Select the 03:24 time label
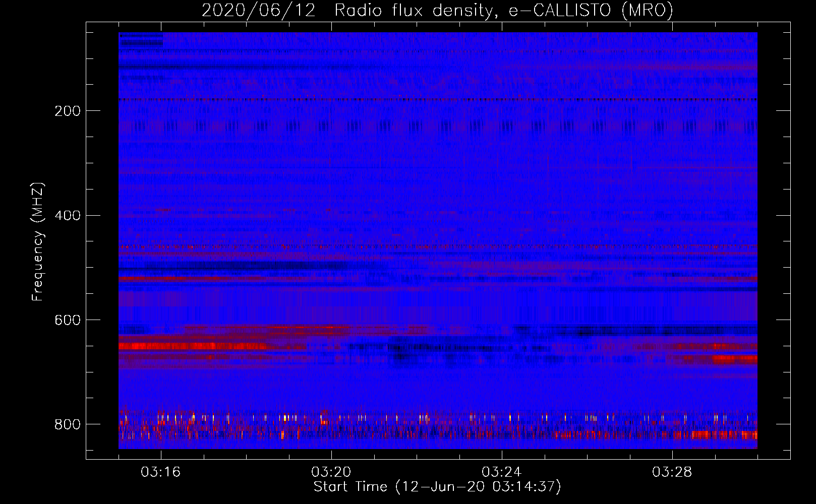This screenshot has height=504, width=816. (502, 472)
